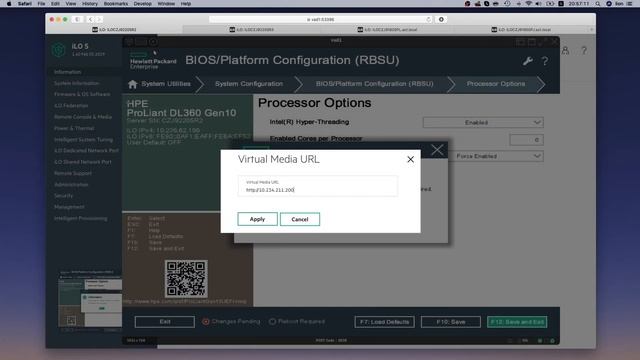Toggle the Safari sidebar button
Viewport: 640px width, 360px height.
pos(77,19)
